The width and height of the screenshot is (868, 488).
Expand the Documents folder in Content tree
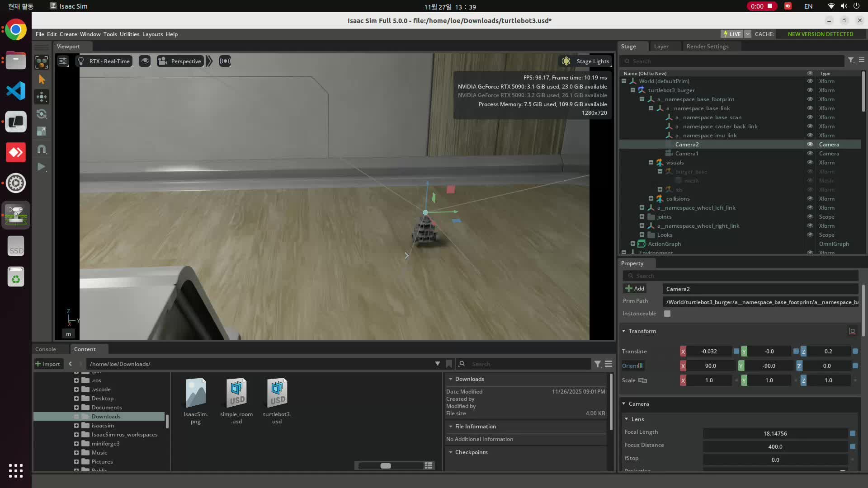coord(76,408)
